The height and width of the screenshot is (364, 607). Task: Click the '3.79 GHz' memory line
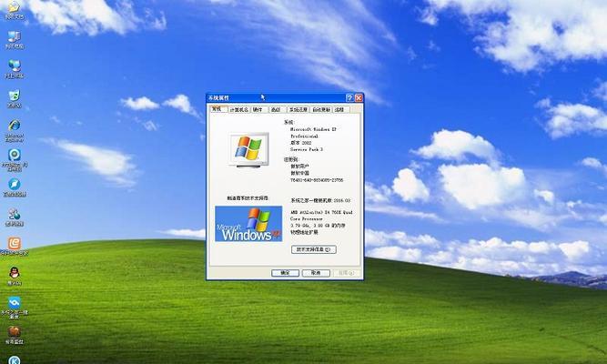pos(318,226)
